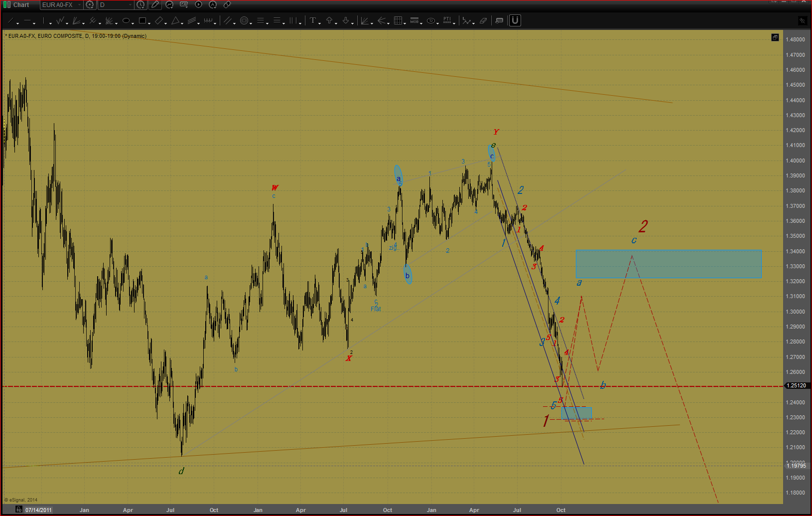Screen dimensions: 812x516
Task: Select the ellipse drawing tool
Action: [x=126, y=20]
